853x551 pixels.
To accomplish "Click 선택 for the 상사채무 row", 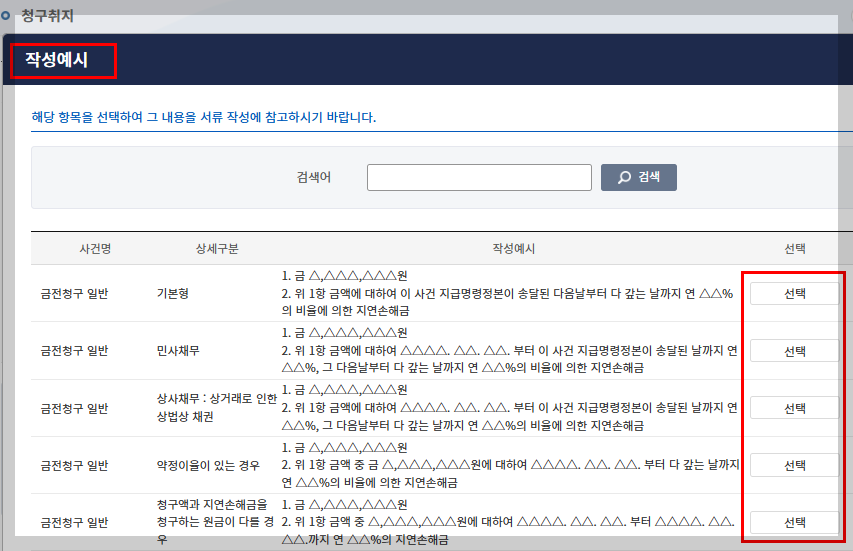I will (794, 408).
